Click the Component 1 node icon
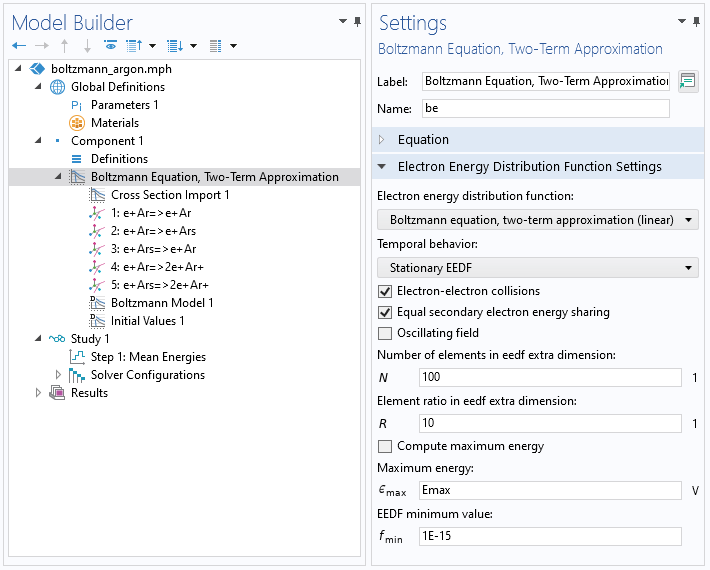This screenshot has height=570, width=710. (x=58, y=141)
